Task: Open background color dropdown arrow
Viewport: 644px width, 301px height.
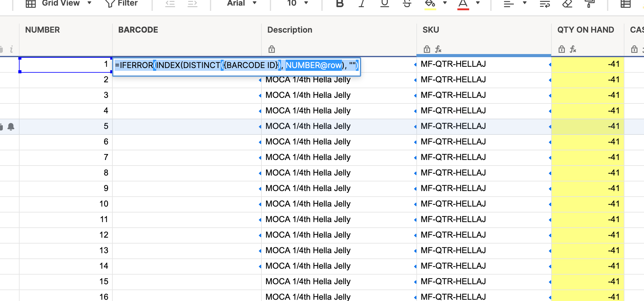Action: (445, 3)
